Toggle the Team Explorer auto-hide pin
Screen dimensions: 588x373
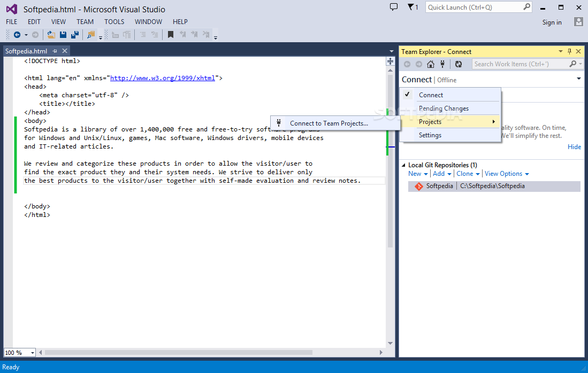[x=570, y=51]
